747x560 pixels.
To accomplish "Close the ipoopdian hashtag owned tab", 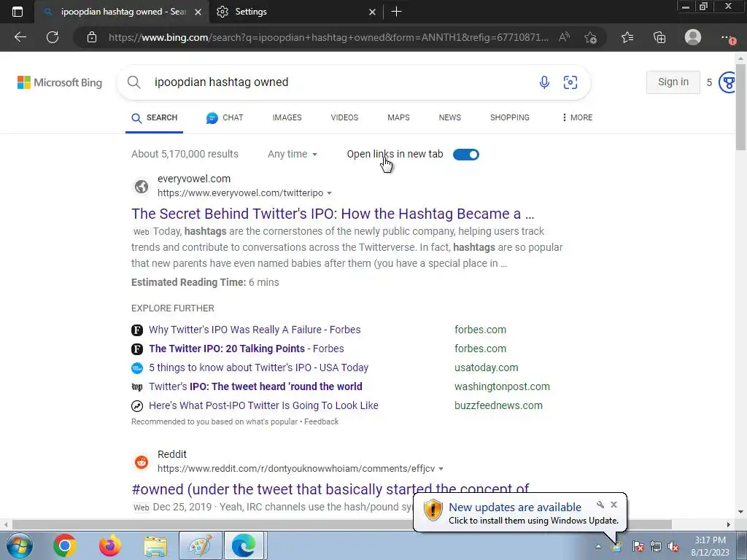I will point(198,12).
